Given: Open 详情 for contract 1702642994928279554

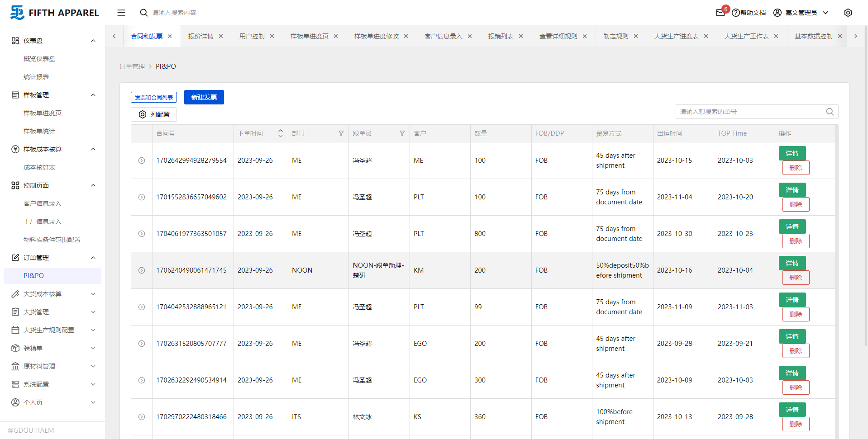Looking at the screenshot, I should [792, 153].
